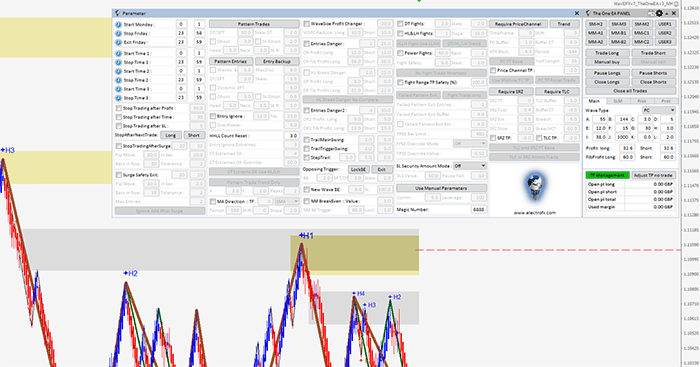Click the clock icon beside Exit Friday

[x=118, y=42]
